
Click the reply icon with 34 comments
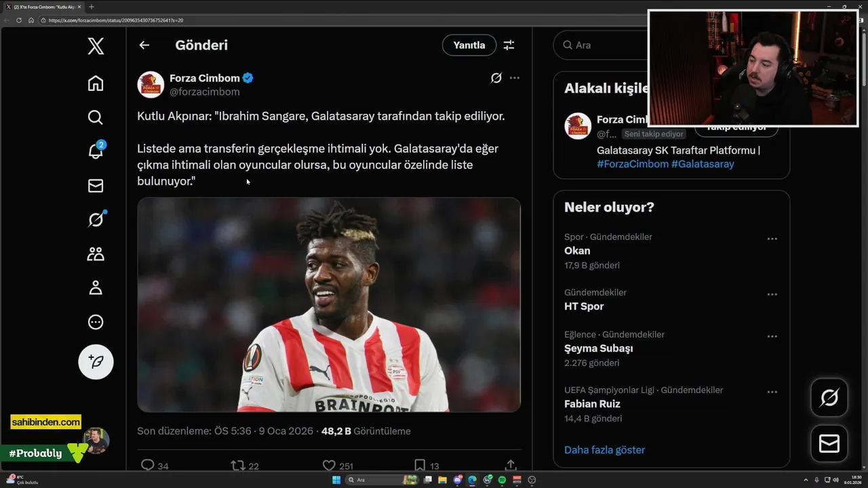point(147,466)
